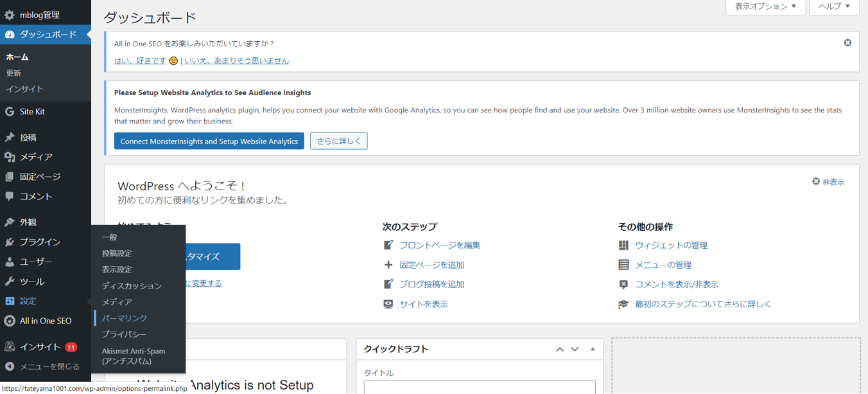Click Connect MonsterInsights and Setup Website Analytics
Image resolution: width=868 pixels, height=394 pixels.
point(209,141)
